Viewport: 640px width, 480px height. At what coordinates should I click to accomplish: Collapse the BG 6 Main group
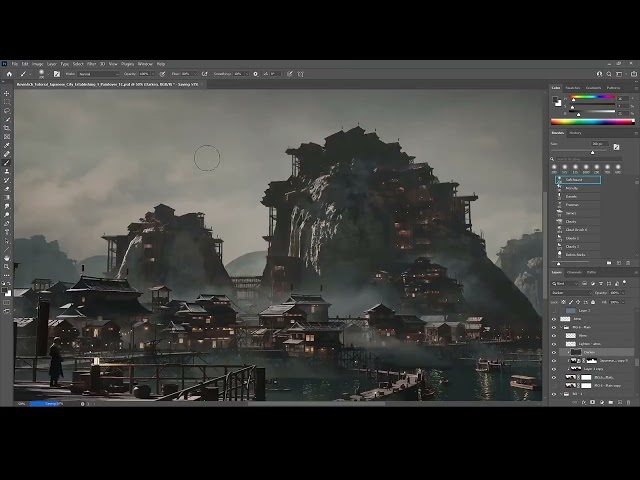(561, 327)
